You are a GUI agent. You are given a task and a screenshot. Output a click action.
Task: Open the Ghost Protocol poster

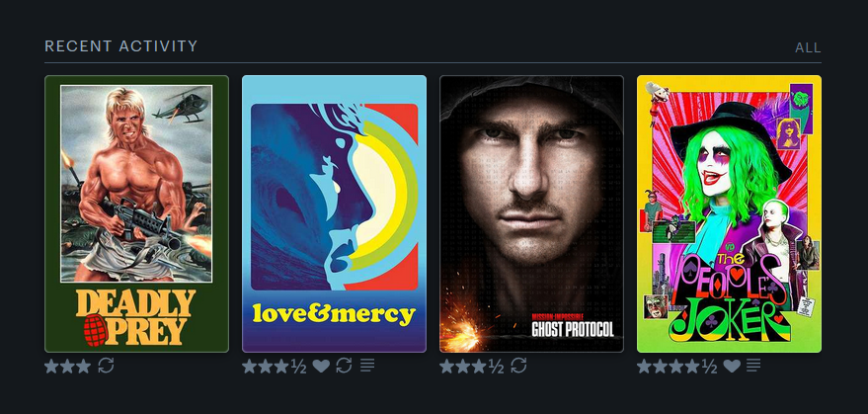pyautogui.click(x=531, y=214)
